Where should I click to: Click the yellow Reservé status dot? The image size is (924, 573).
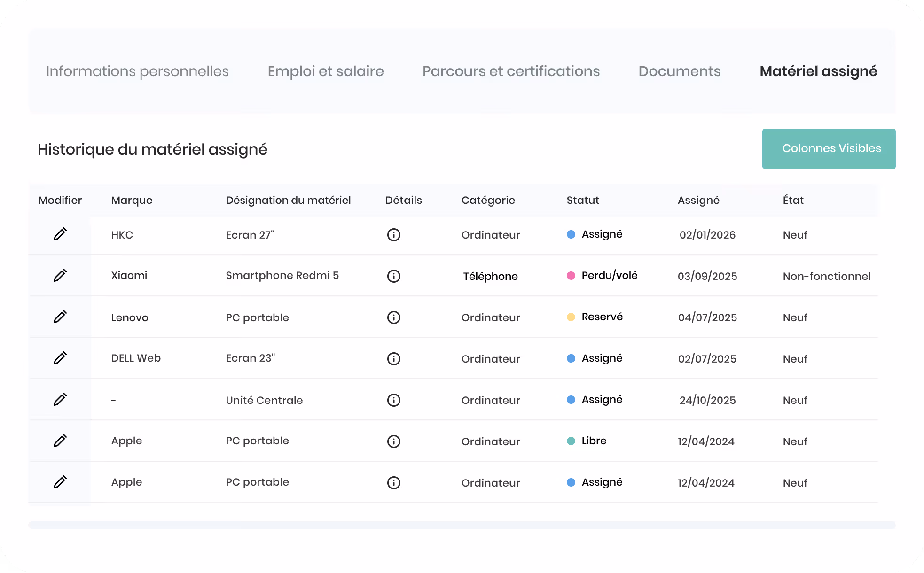[571, 317]
